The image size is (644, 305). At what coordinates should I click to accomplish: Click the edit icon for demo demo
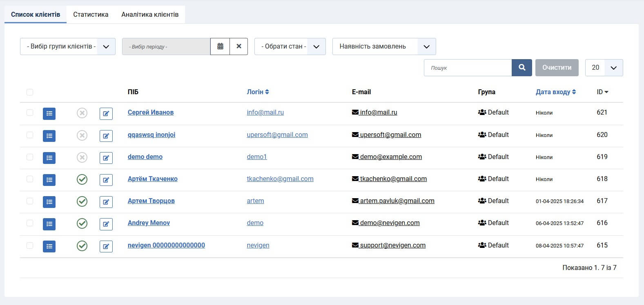[x=106, y=158]
